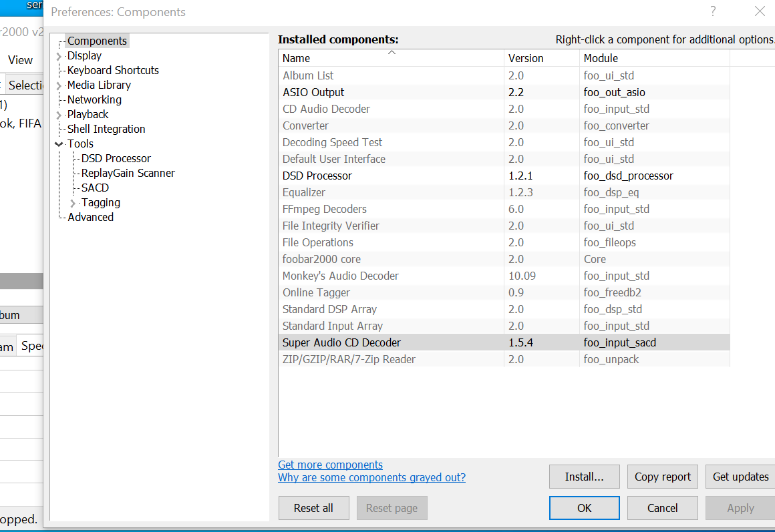Select Keyboard Shortcuts in preferences tree
The height and width of the screenshot is (532, 775).
coord(113,70)
